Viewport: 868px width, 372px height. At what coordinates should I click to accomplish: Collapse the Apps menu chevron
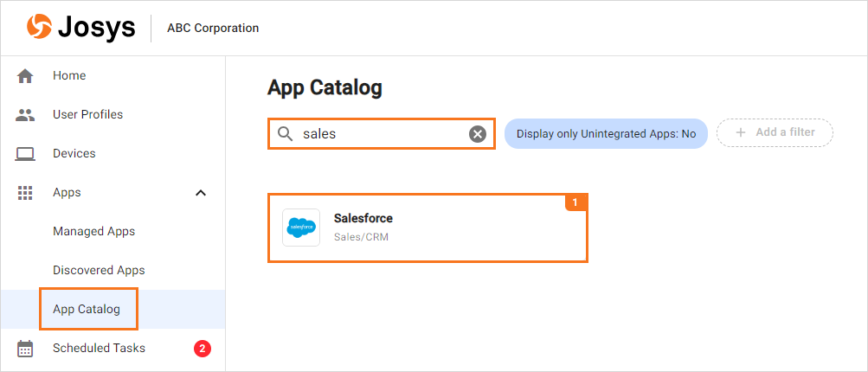pyautogui.click(x=201, y=193)
